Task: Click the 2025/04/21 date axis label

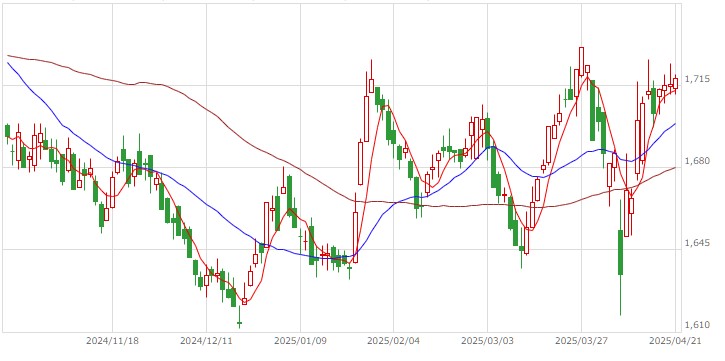Action: point(676,341)
